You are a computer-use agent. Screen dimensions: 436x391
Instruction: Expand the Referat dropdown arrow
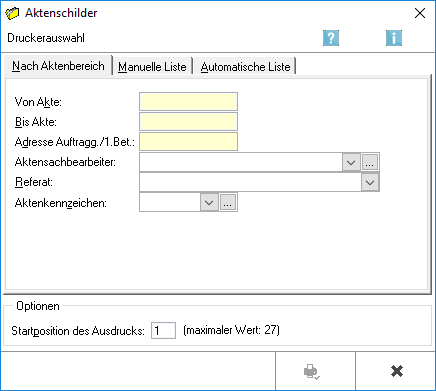(370, 182)
